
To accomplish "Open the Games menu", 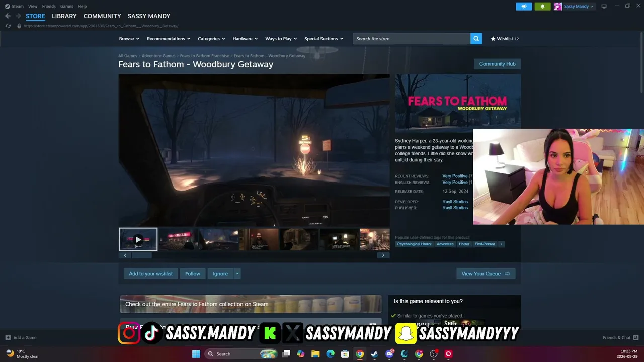I will (x=66, y=6).
